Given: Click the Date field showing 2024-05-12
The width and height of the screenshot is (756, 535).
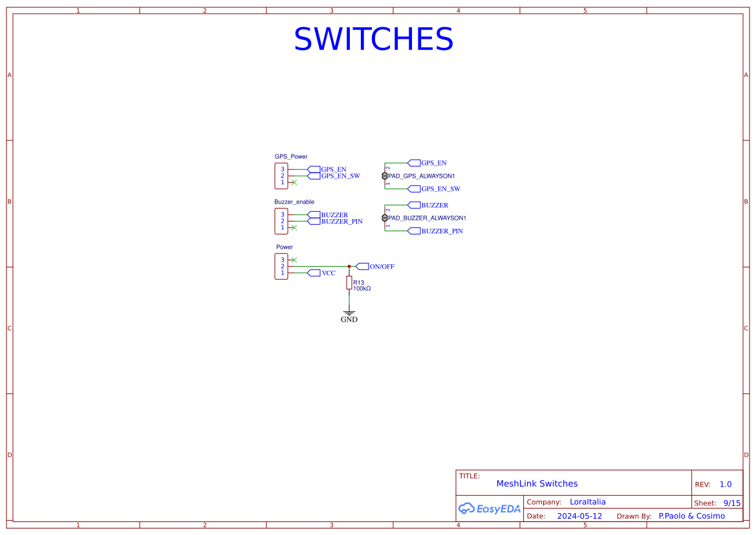Looking at the screenshot, I should (x=579, y=516).
